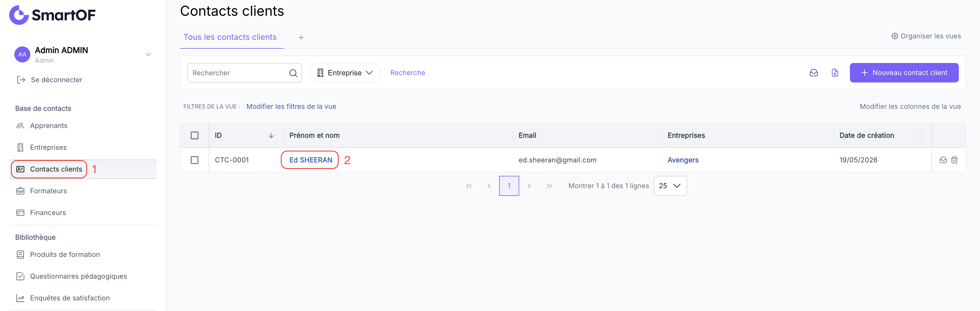This screenshot has width=980, height=311.
Task: Focus the Rechercher search field
Action: (245, 73)
